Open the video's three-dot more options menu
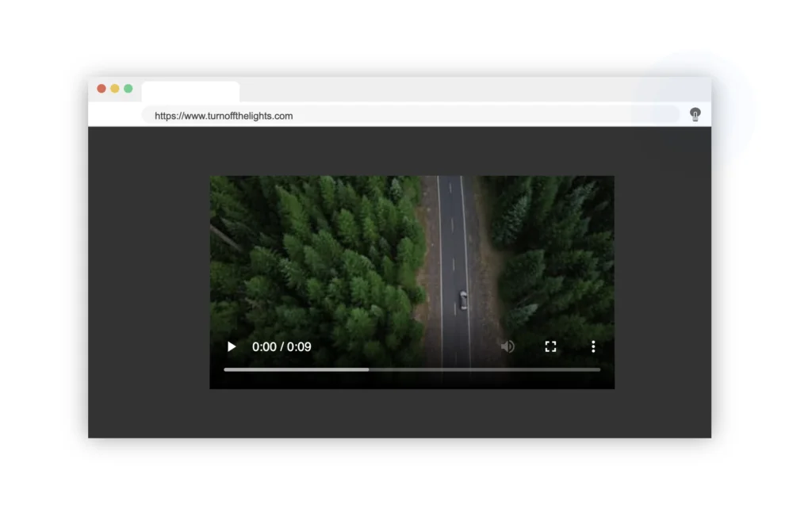Viewport: 812px width, 524px height. [593, 346]
